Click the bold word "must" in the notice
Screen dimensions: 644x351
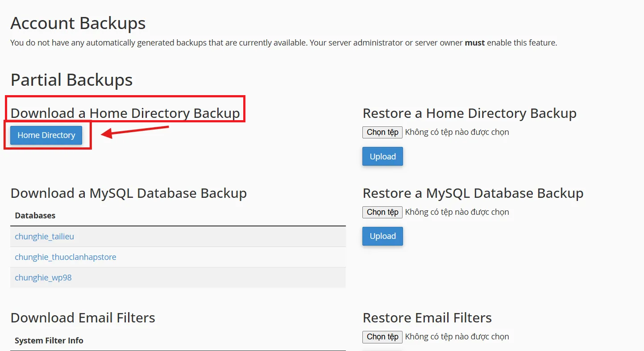pyautogui.click(x=475, y=43)
